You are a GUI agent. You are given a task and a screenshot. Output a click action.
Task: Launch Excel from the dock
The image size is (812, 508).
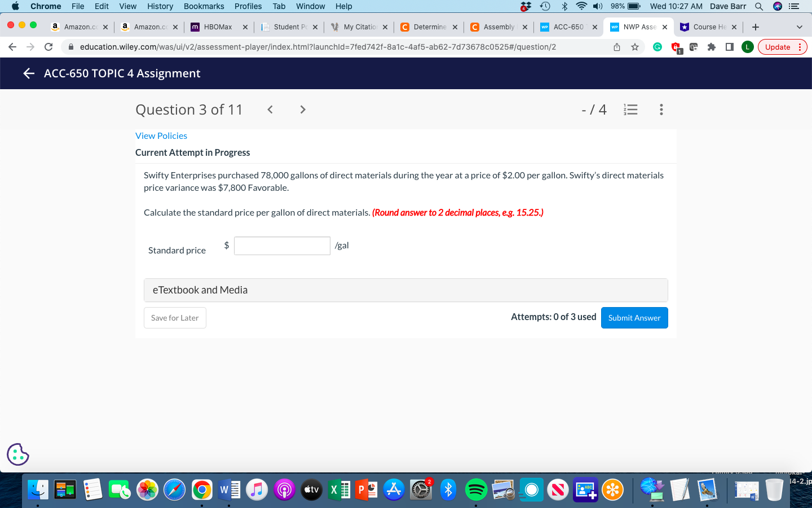coord(339,489)
